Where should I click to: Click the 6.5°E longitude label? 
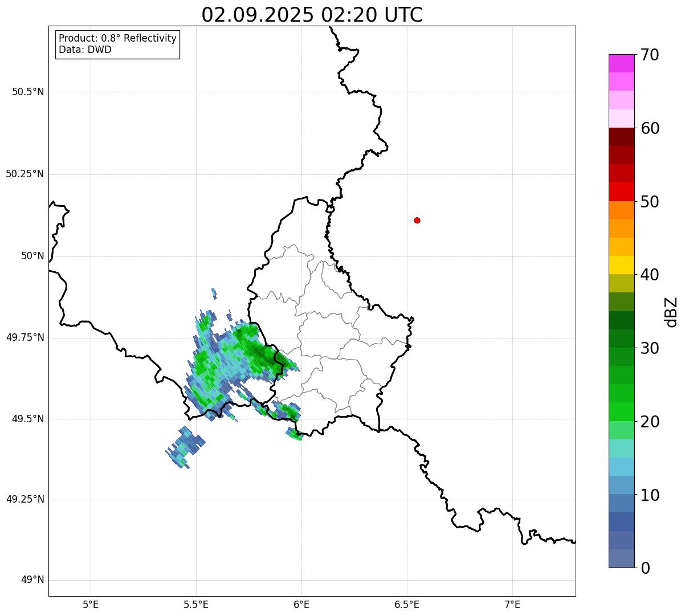point(407,605)
